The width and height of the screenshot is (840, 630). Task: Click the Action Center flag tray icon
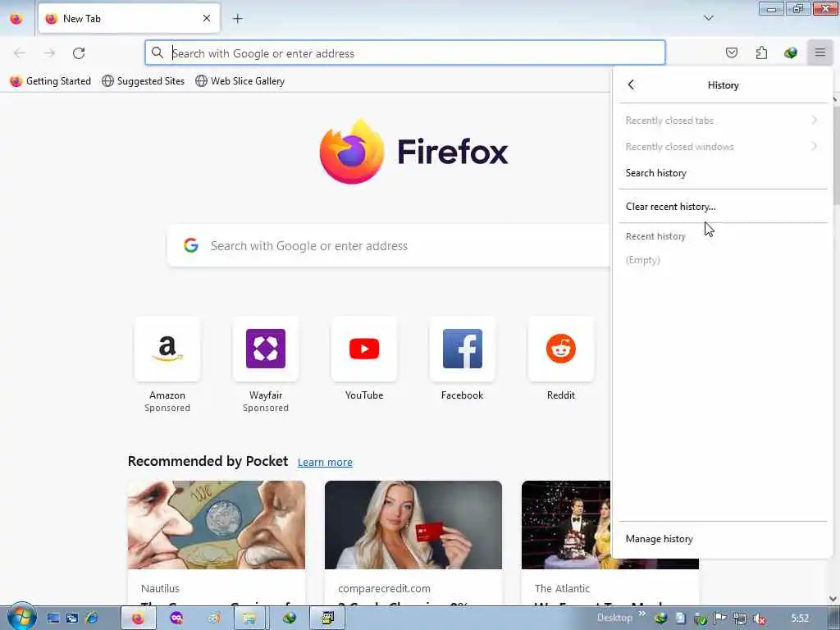pos(720,619)
